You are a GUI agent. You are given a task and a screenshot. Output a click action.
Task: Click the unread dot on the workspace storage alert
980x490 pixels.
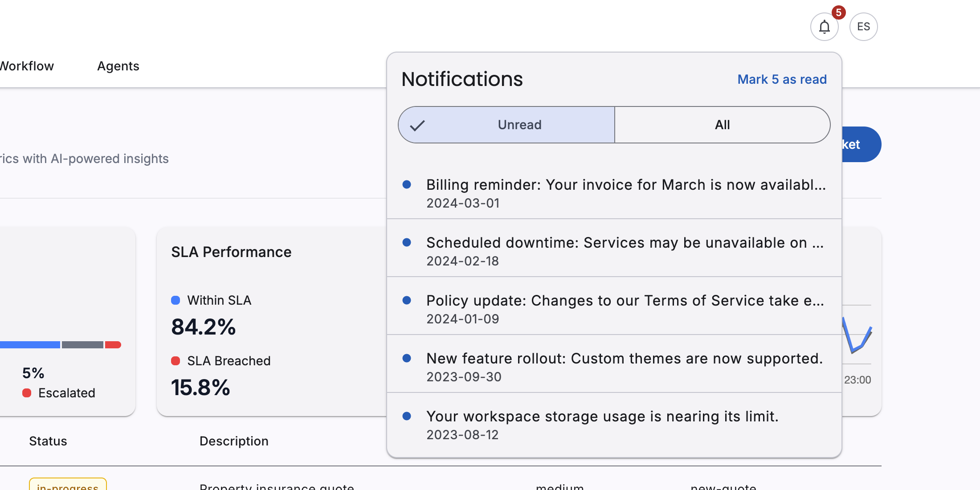[407, 416]
